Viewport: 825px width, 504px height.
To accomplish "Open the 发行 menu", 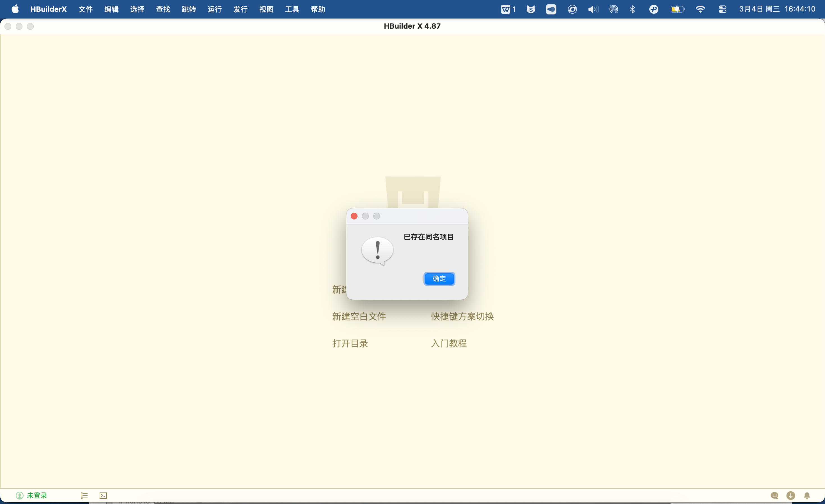I will pyautogui.click(x=240, y=9).
